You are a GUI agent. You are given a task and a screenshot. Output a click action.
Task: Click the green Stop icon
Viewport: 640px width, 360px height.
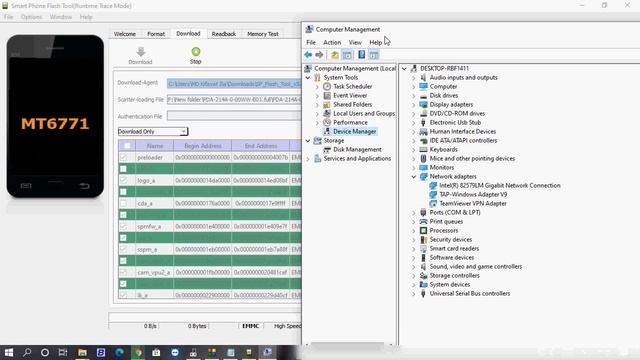pyautogui.click(x=196, y=51)
